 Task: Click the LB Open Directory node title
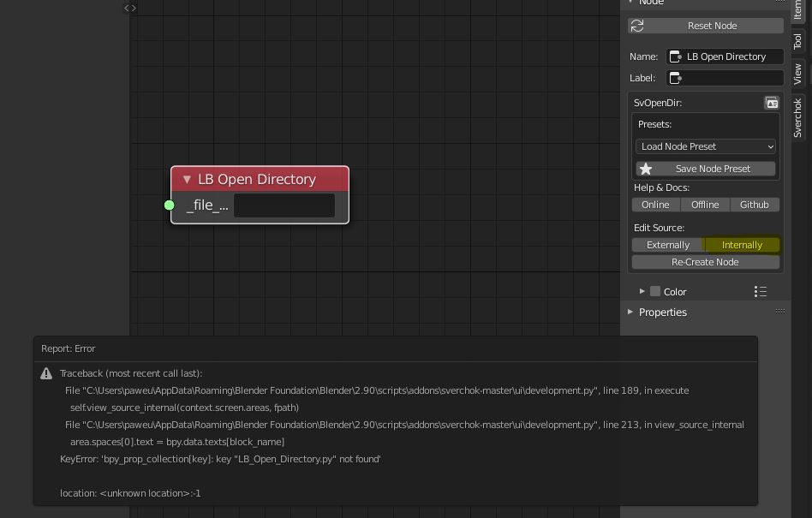[257, 180]
